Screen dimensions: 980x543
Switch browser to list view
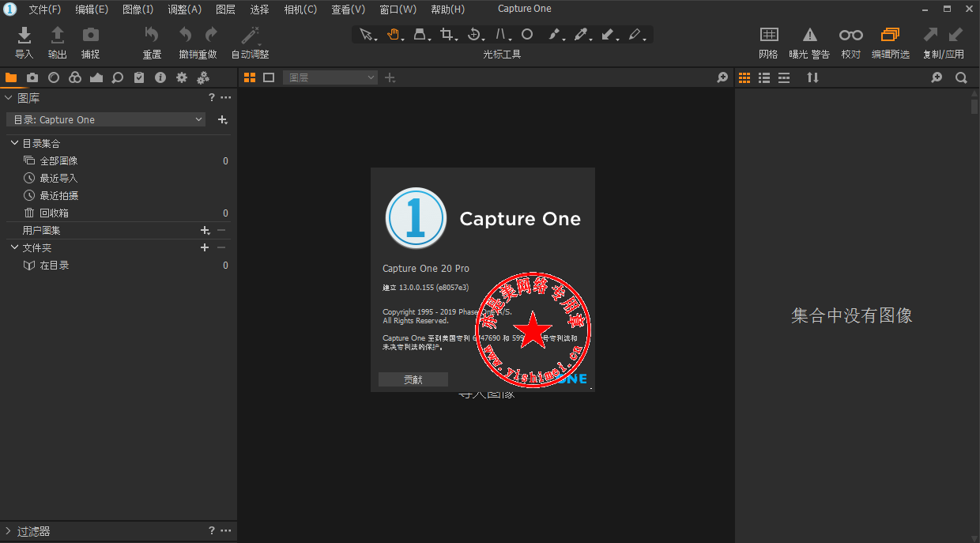pos(764,77)
